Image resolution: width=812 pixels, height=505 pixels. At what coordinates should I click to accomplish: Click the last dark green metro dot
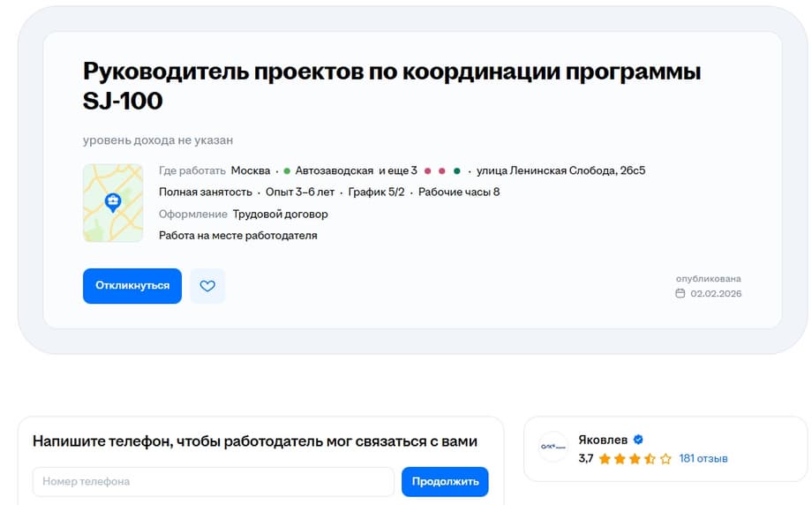tap(456, 170)
